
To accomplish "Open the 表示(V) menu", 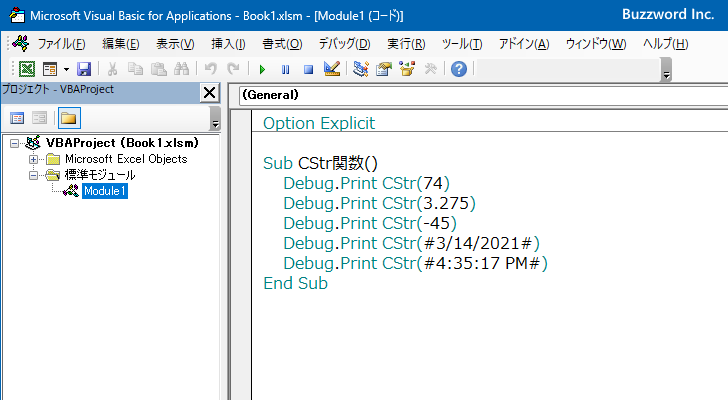I will tap(175, 44).
